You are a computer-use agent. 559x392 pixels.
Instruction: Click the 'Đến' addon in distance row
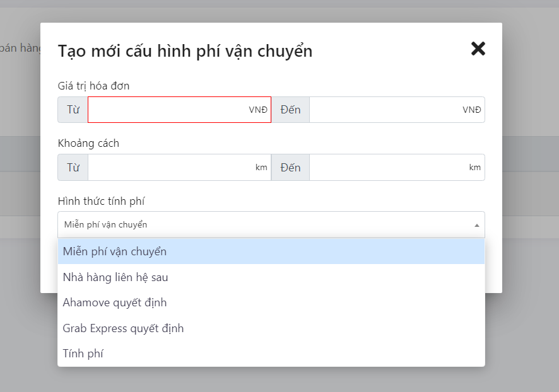(290, 168)
